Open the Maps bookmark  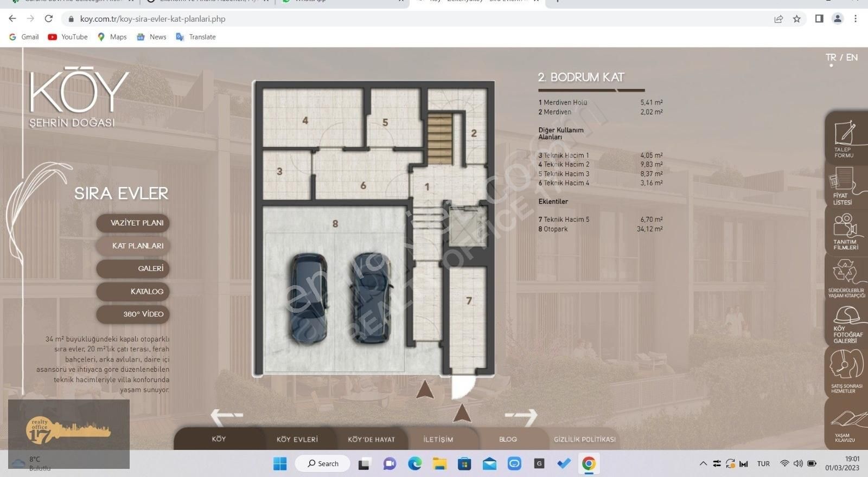point(112,37)
